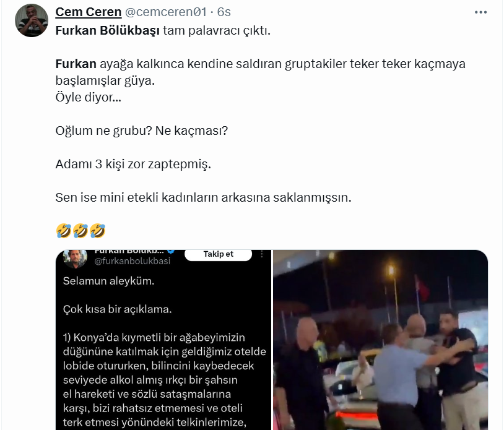
Task: Open the three-dot more options menu
Action: (x=480, y=12)
